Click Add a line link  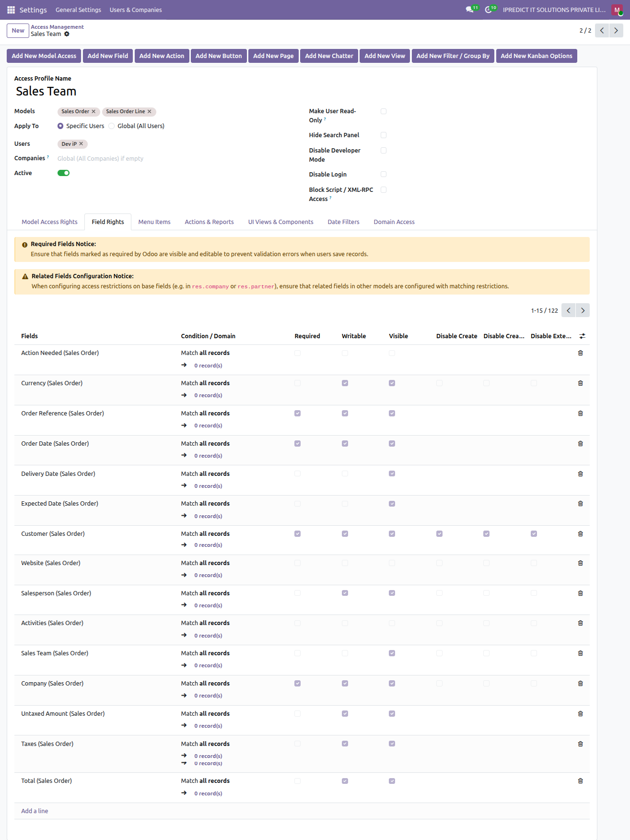click(x=35, y=811)
